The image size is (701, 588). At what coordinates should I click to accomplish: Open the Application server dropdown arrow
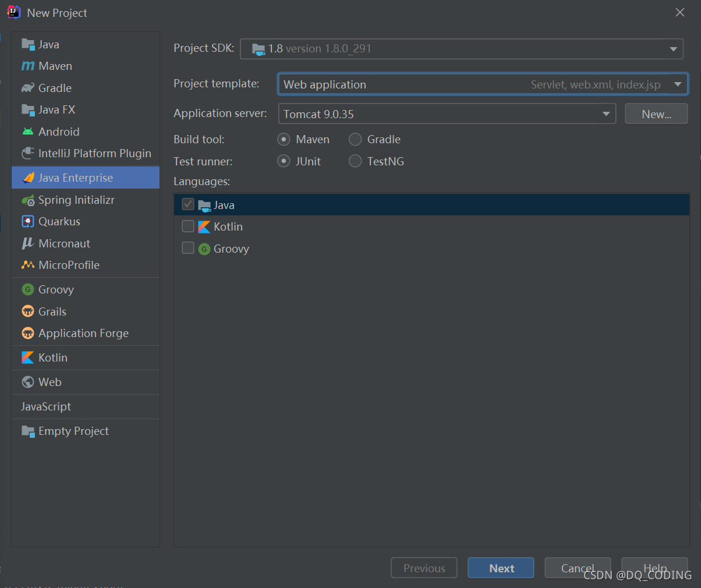[x=606, y=114]
